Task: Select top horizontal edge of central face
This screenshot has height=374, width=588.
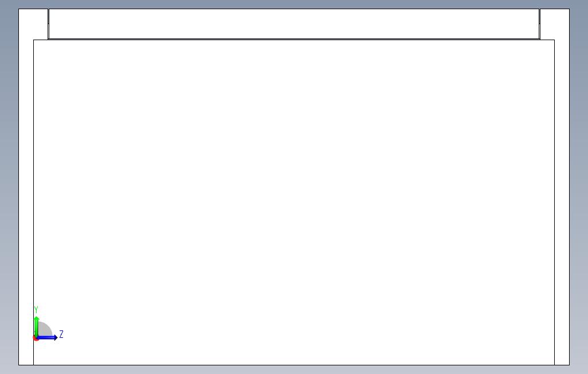Action: click(294, 40)
